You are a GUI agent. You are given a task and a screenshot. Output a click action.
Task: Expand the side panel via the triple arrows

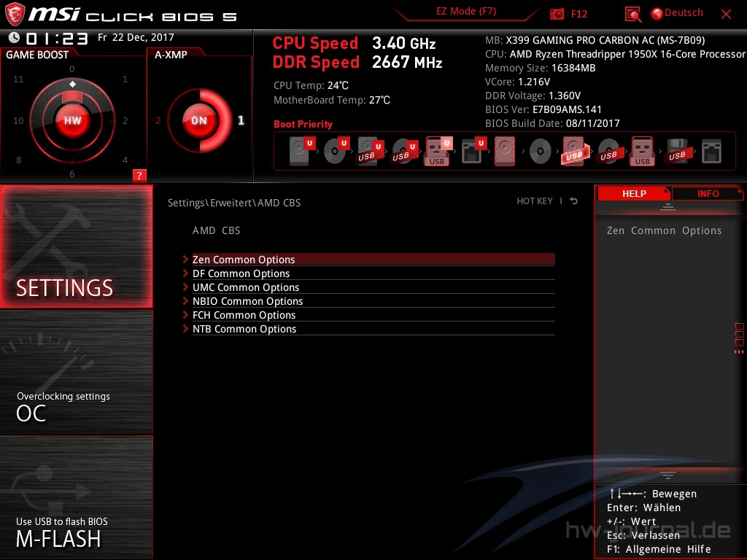(x=739, y=352)
